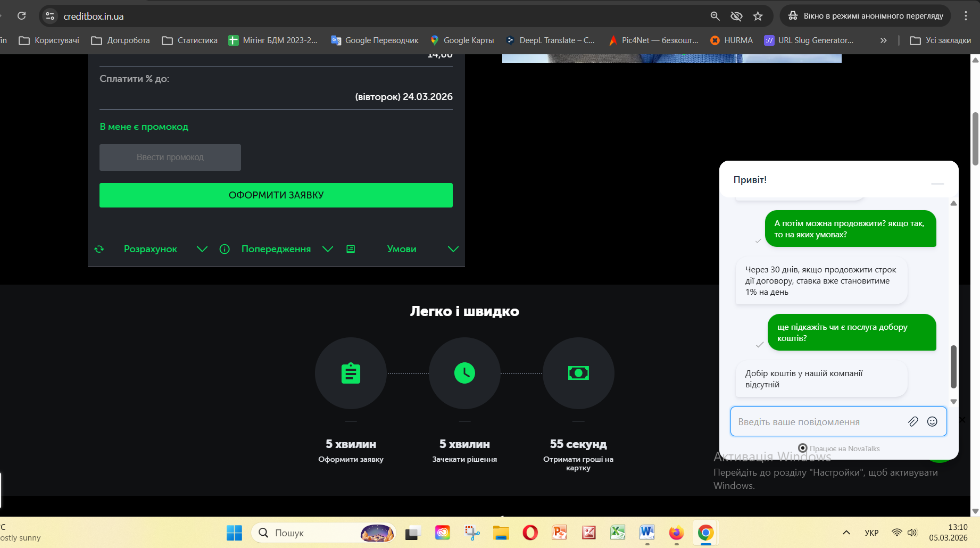Image resolution: width=980 pixels, height=548 pixels.
Task: Open the Google Переводчик bookmark
Action: (375, 40)
